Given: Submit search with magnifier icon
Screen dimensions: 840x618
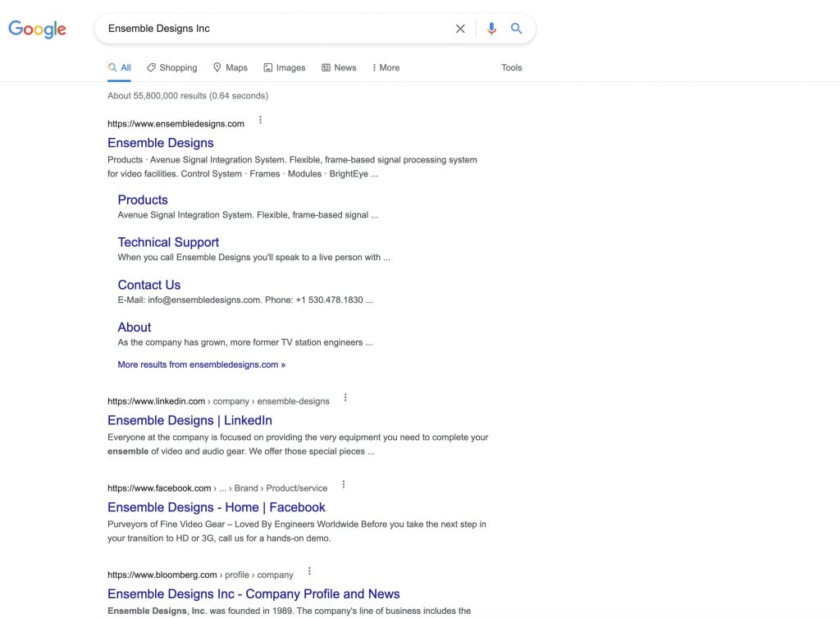Looking at the screenshot, I should click(516, 29).
